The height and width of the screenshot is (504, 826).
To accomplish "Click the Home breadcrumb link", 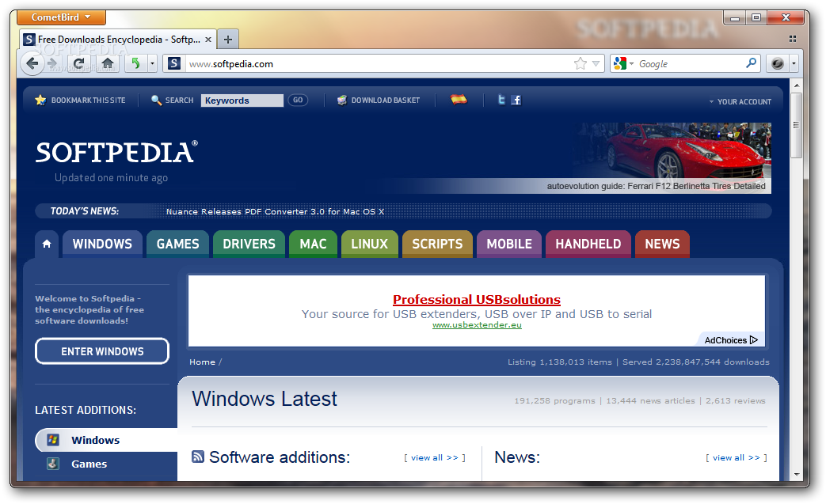I will click(x=202, y=362).
